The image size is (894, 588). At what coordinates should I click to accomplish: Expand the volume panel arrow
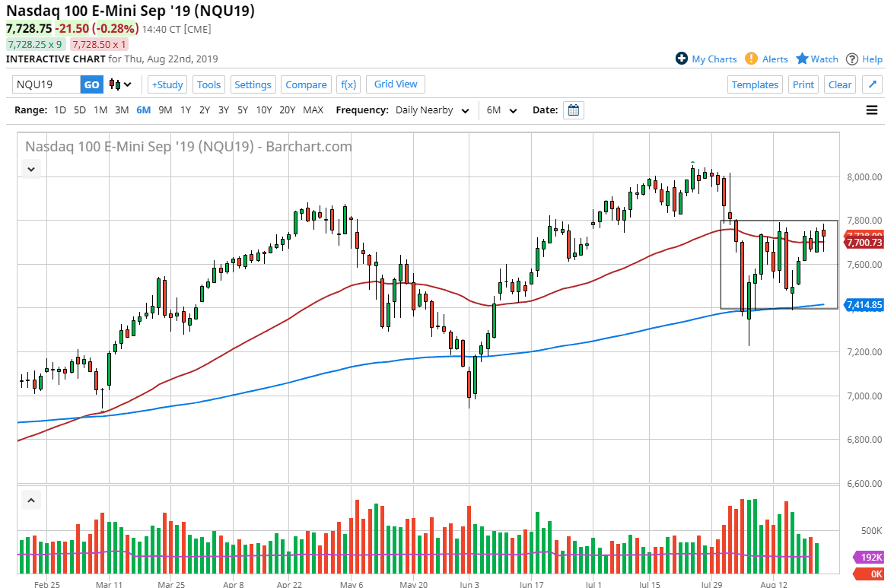30,500
